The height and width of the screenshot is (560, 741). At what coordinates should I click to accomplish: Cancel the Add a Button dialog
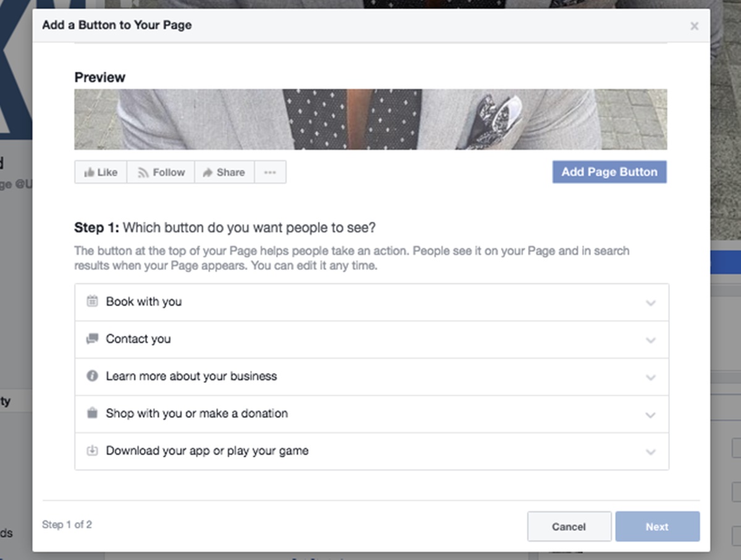(x=569, y=527)
